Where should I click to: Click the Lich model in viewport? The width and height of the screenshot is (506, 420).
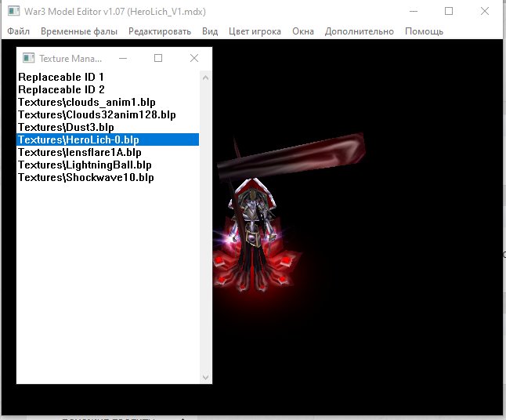(x=254, y=236)
